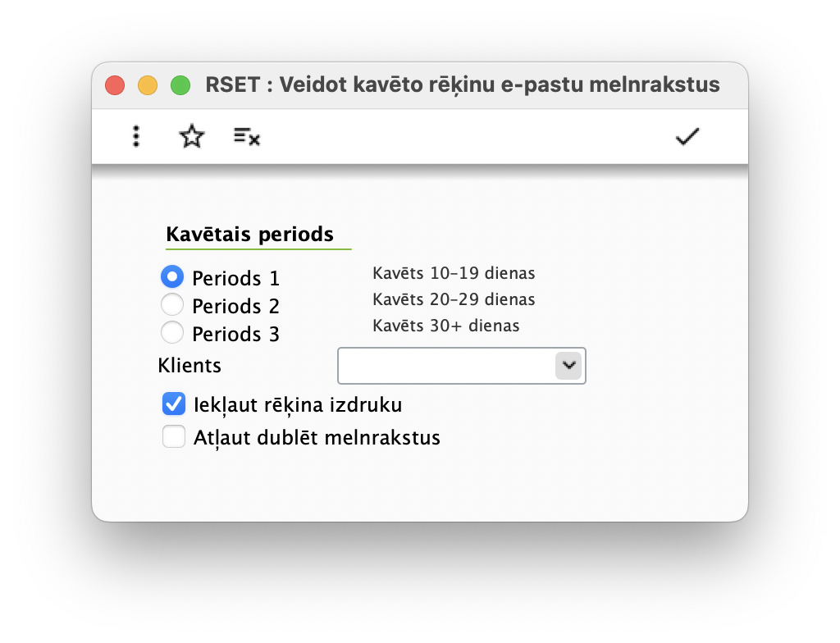Choose Periods 3 as the delay period
Image resolution: width=840 pixels, height=643 pixels.
(x=172, y=332)
